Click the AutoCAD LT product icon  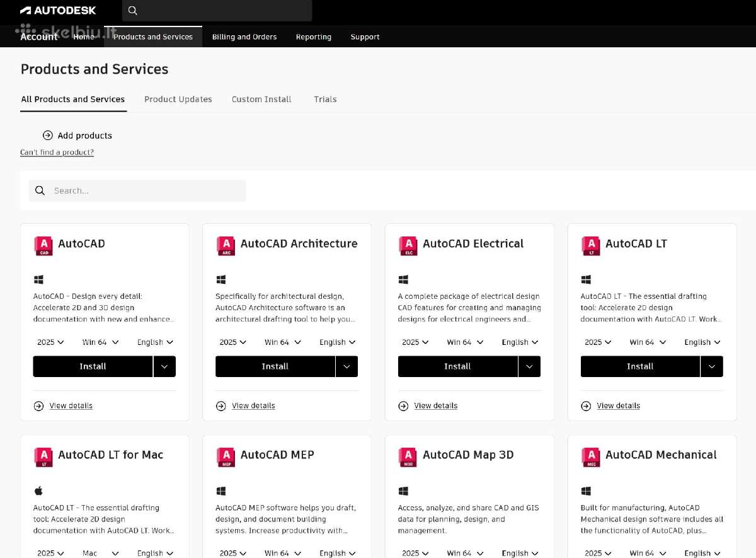click(x=591, y=245)
